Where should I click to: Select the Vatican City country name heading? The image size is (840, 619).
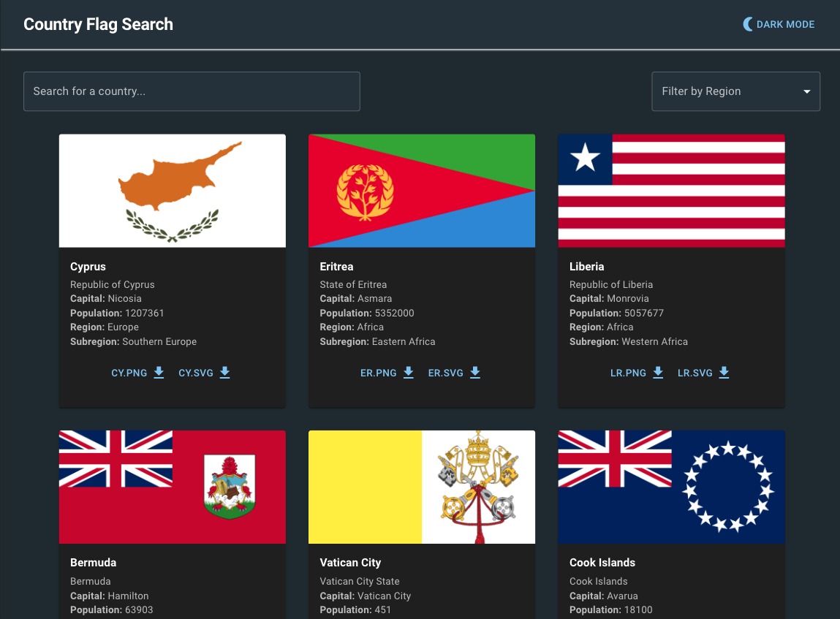point(350,563)
